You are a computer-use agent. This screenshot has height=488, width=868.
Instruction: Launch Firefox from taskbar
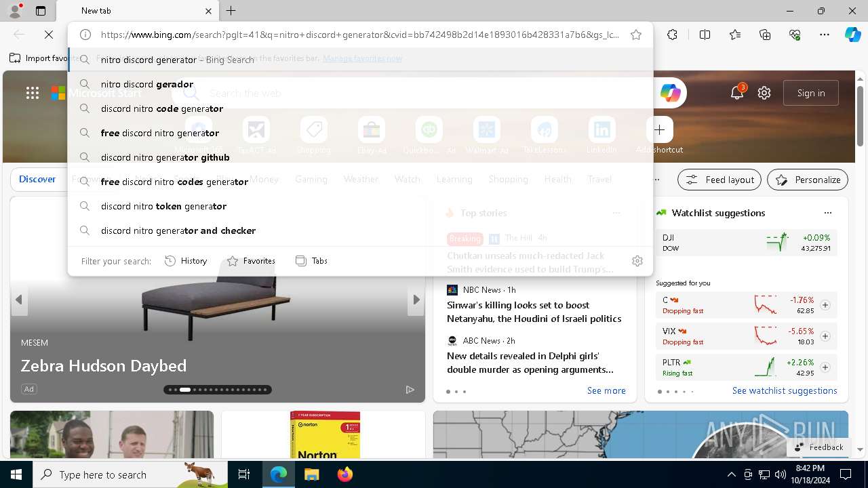(344, 474)
